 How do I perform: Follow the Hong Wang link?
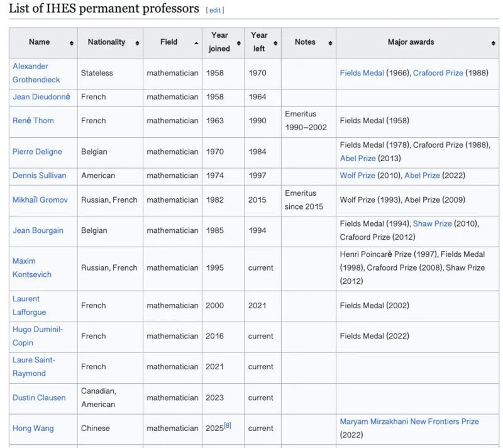[x=33, y=428]
